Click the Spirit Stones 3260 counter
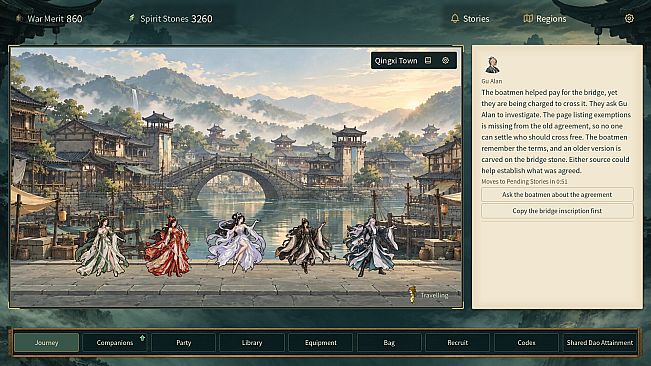 pos(176,19)
